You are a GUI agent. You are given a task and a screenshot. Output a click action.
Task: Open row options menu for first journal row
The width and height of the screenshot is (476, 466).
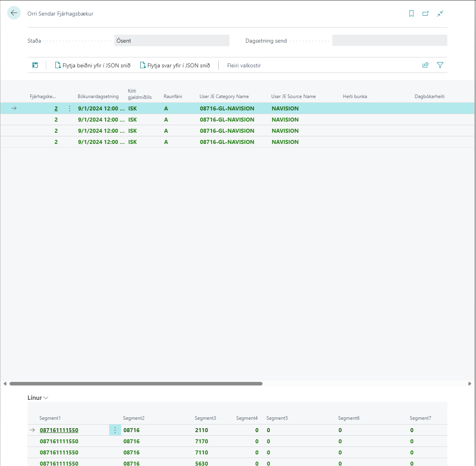coord(70,108)
